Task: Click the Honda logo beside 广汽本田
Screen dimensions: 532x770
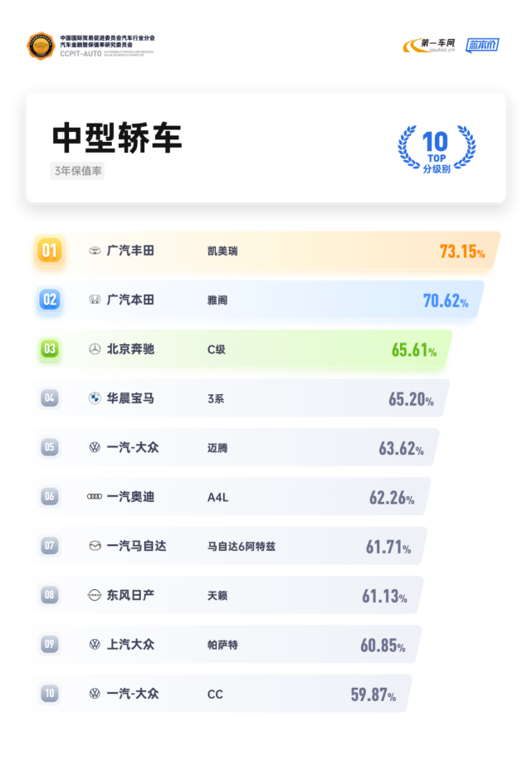Action: pos(95,300)
